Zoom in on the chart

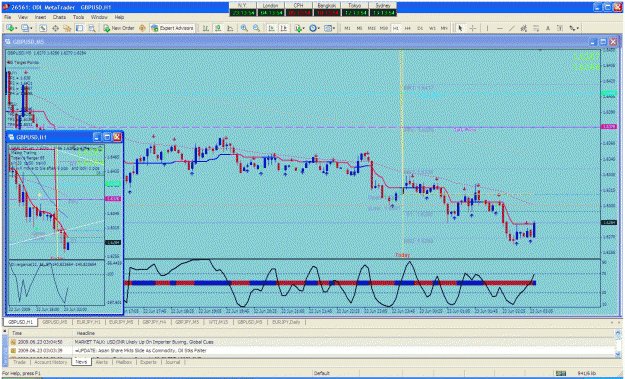coord(244,28)
